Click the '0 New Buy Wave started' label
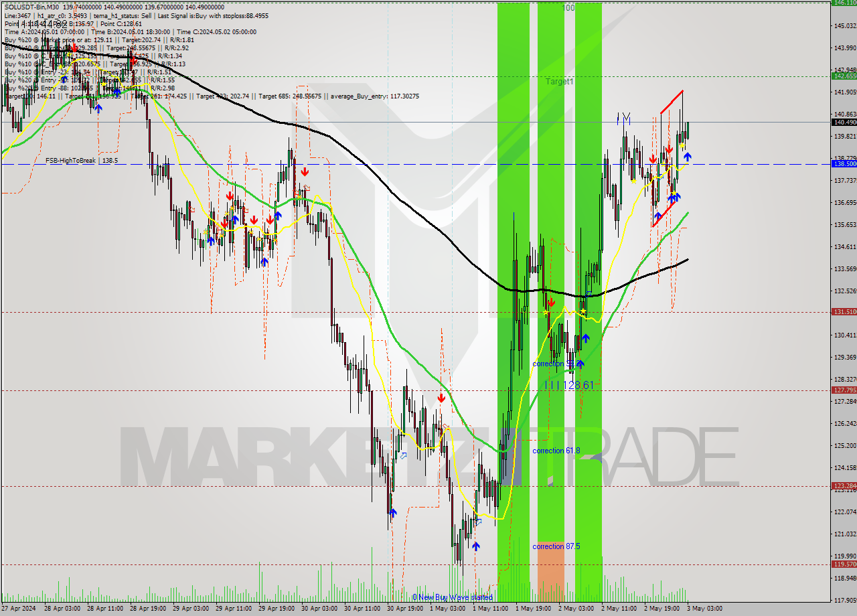 (453, 597)
